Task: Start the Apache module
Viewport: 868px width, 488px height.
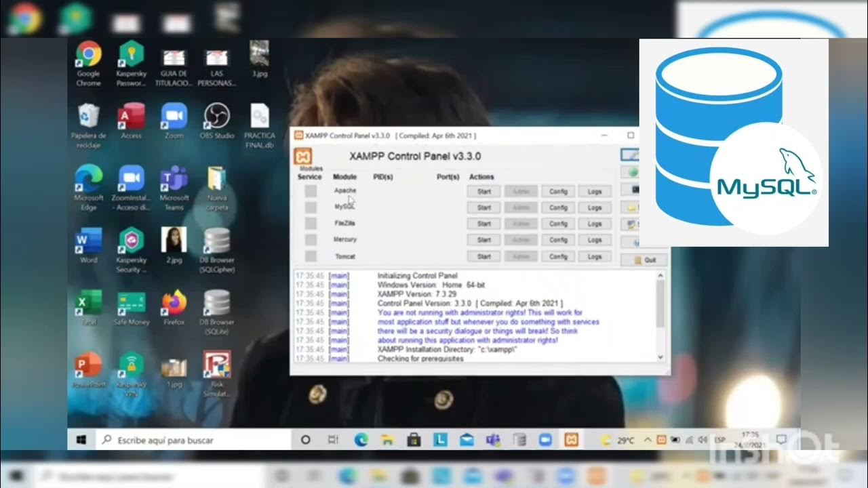Action: pyautogui.click(x=484, y=192)
